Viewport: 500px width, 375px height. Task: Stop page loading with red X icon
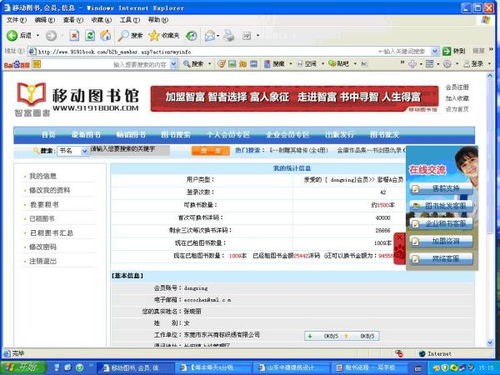tap(74, 36)
